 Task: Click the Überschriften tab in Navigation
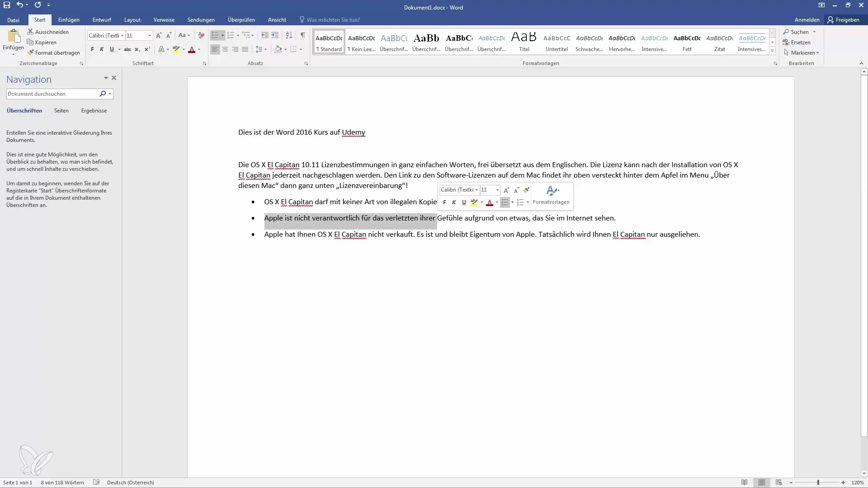coord(24,110)
